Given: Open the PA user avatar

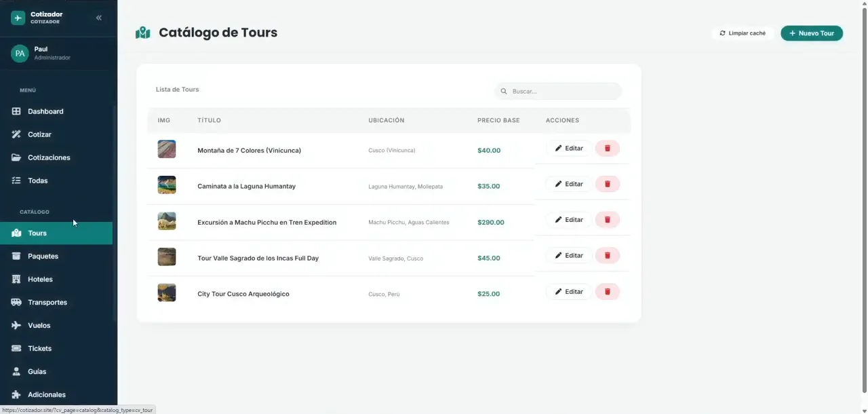Looking at the screenshot, I should (x=20, y=54).
